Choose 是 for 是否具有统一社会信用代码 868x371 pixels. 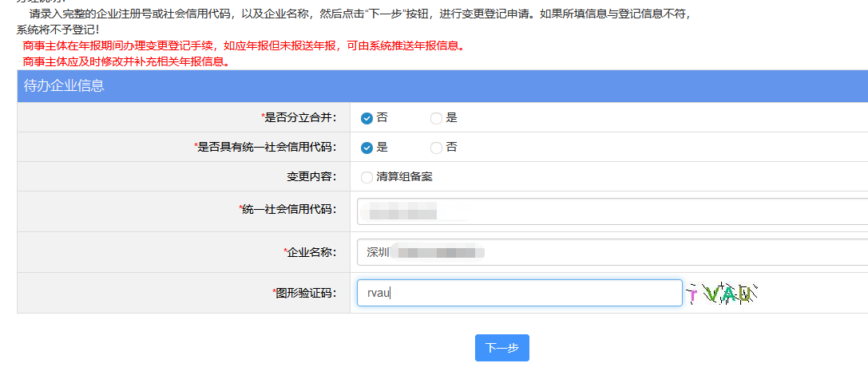click(x=367, y=148)
